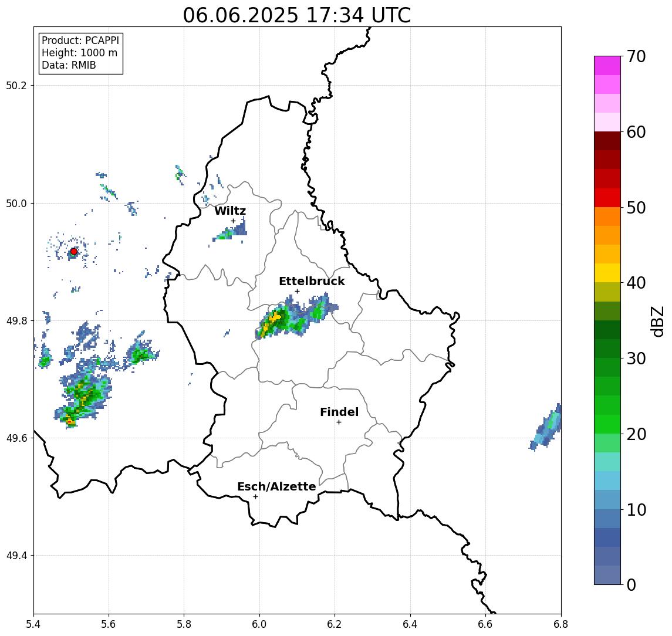Click the 70 label on colorbar
Screen dimensions: 672x636
point(636,56)
